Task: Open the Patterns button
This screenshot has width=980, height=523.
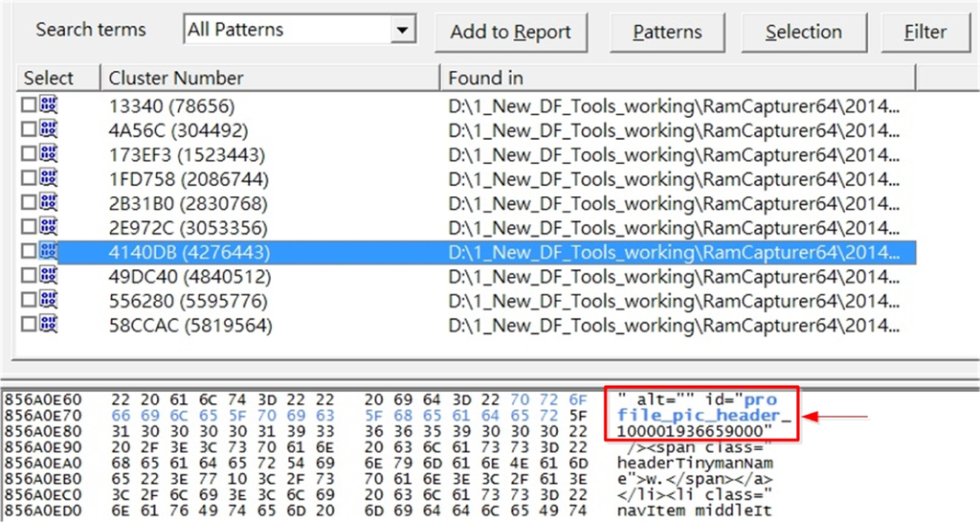Action: (x=667, y=33)
